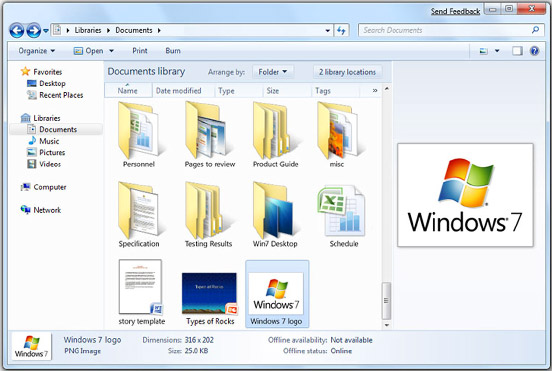Viewport: 552px width, 371px height.
Task: Expand the view options dropdown arrow
Action: (x=497, y=51)
